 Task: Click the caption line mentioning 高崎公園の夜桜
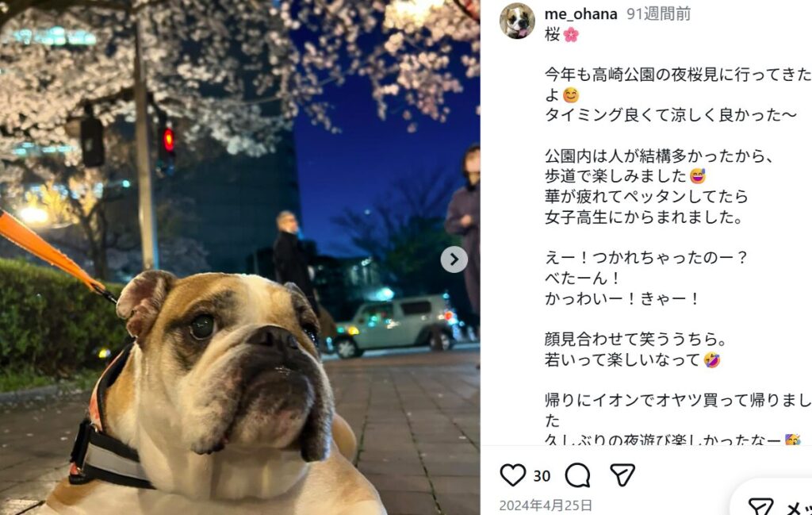pos(678,75)
